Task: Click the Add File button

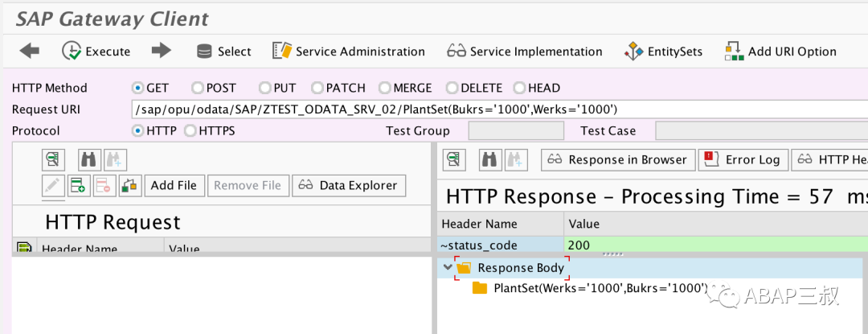Action: click(x=174, y=186)
